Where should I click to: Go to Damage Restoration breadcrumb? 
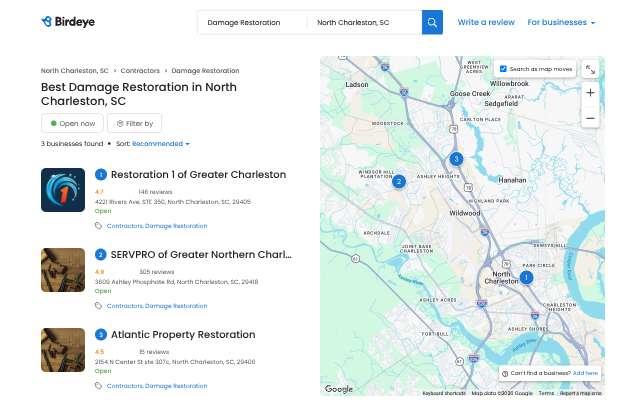click(x=205, y=71)
